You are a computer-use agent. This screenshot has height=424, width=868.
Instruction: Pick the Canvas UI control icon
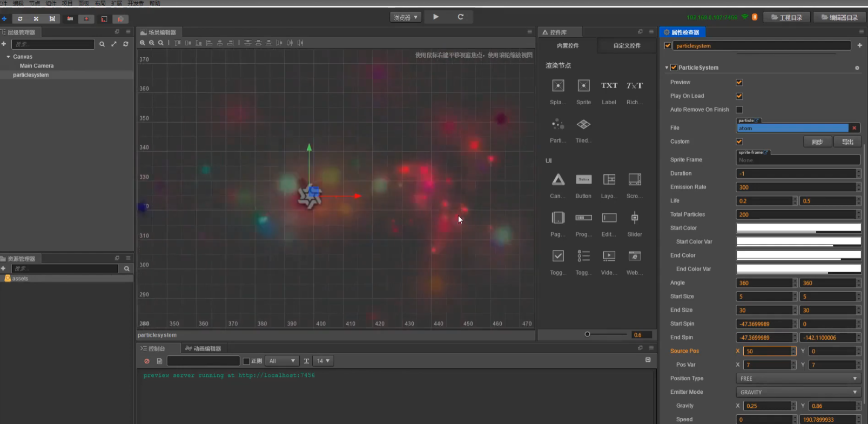point(558,179)
